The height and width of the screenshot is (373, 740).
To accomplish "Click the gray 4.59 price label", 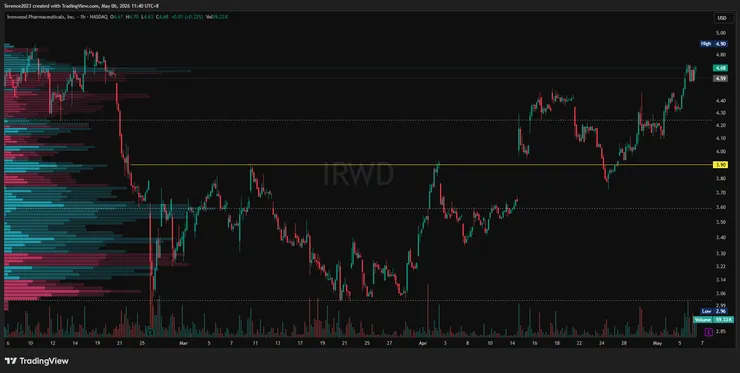I will point(720,79).
